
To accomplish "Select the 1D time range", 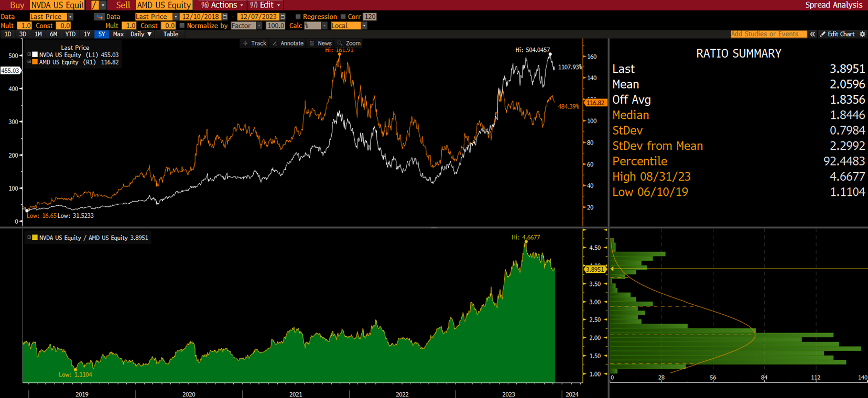I will click(8, 34).
